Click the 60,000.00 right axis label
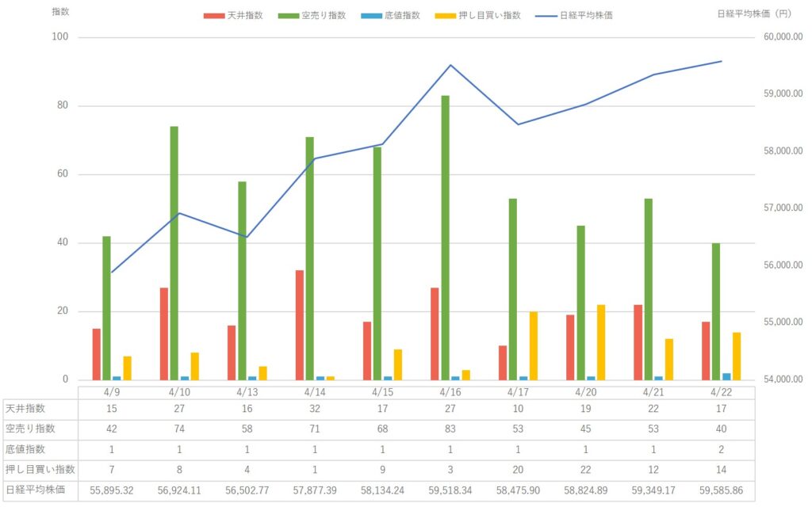 tap(781, 37)
